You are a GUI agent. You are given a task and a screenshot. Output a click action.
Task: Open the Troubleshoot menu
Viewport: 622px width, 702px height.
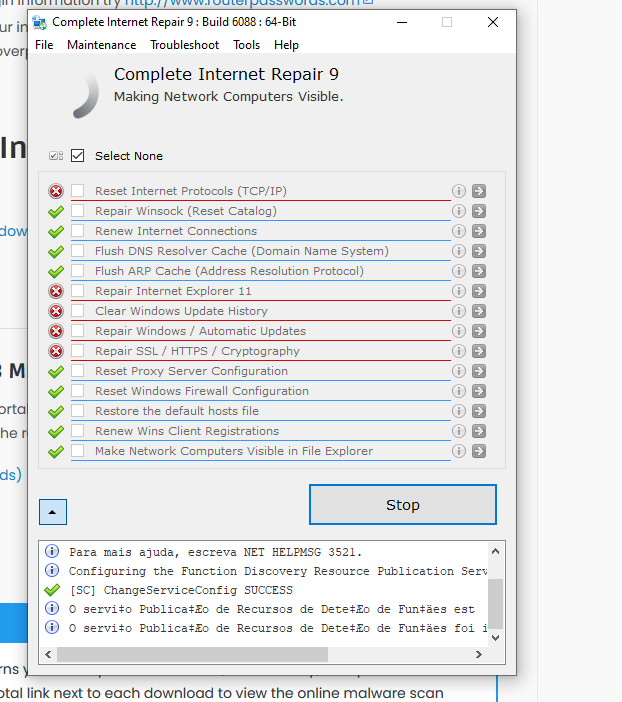[184, 45]
